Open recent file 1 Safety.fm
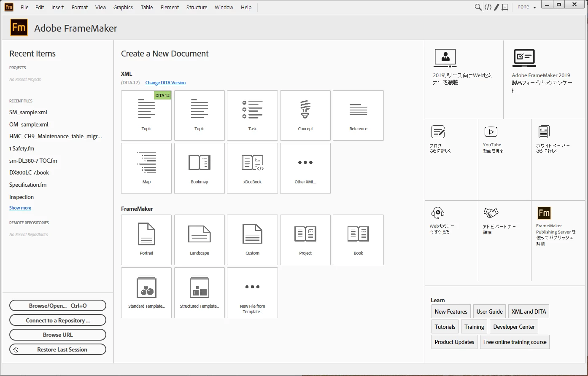 (22, 148)
